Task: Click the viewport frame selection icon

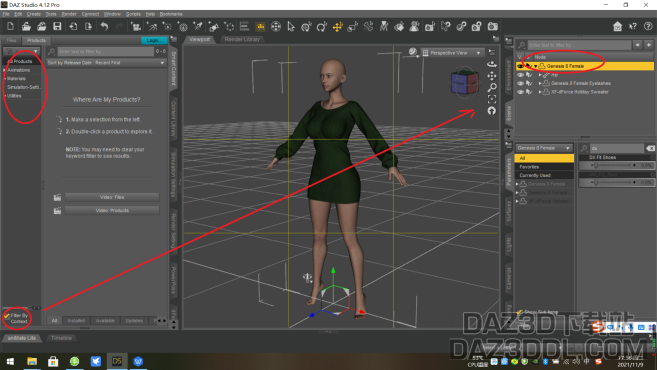Action: coord(492,99)
